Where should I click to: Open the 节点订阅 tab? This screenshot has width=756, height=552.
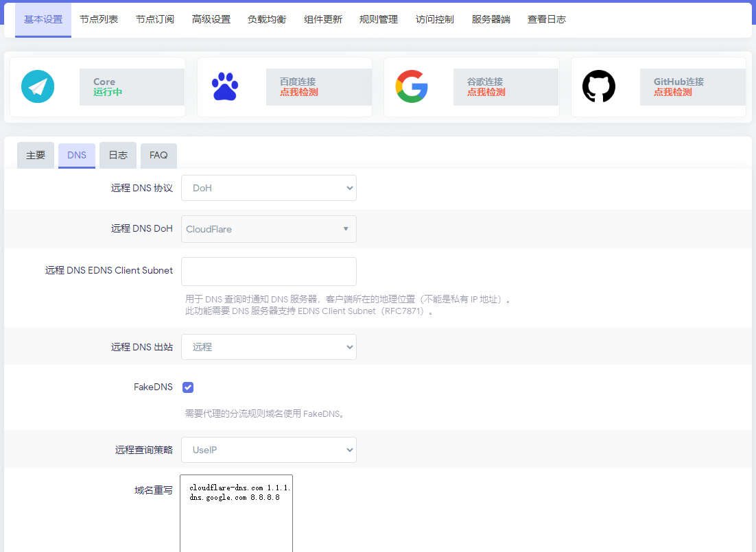155,20
